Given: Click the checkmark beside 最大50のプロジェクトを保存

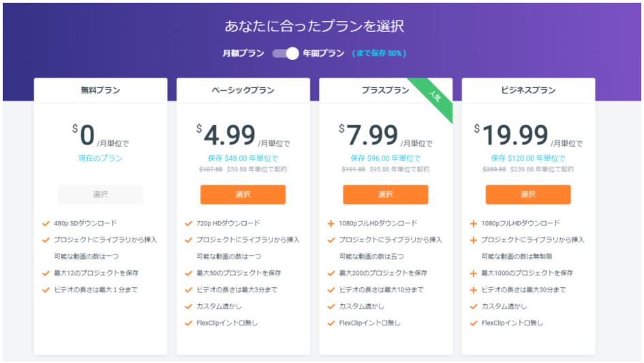Looking at the screenshot, I should pyautogui.click(x=189, y=274).
